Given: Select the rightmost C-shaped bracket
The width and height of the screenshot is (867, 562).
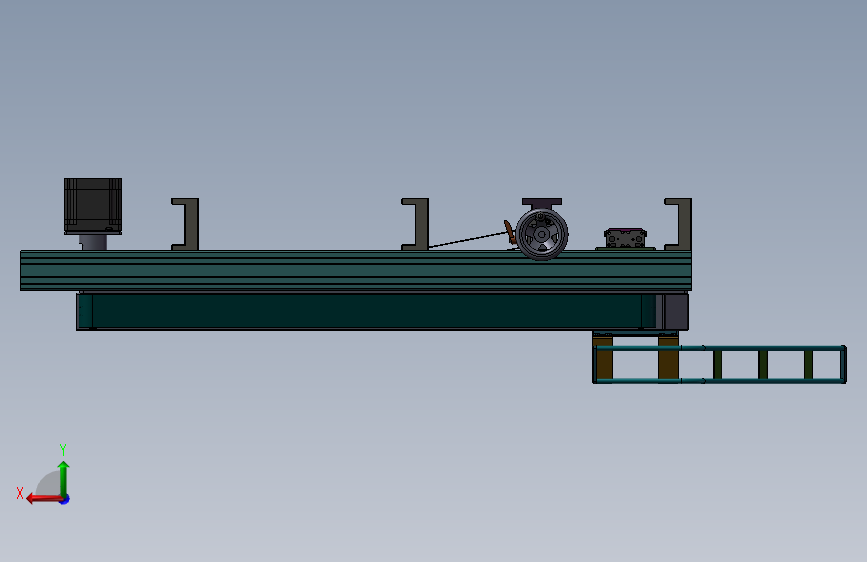Looking at the screenshot, I should coord(678,224).
